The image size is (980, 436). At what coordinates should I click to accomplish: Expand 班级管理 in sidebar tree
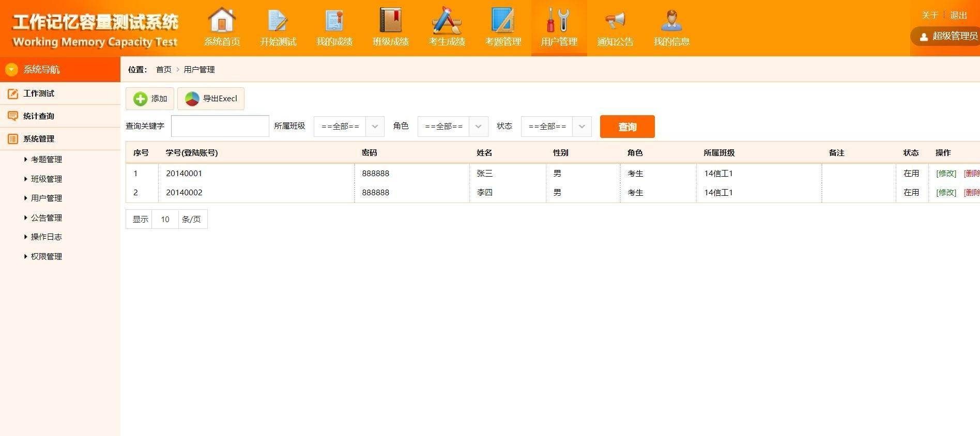pyautogui.click(x=46, y=179)
